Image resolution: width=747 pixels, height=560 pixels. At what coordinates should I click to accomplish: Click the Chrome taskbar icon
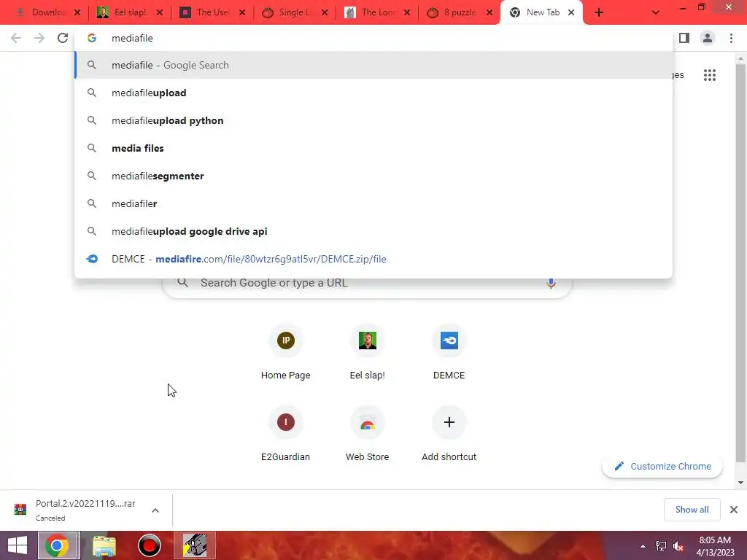point(57,545)
